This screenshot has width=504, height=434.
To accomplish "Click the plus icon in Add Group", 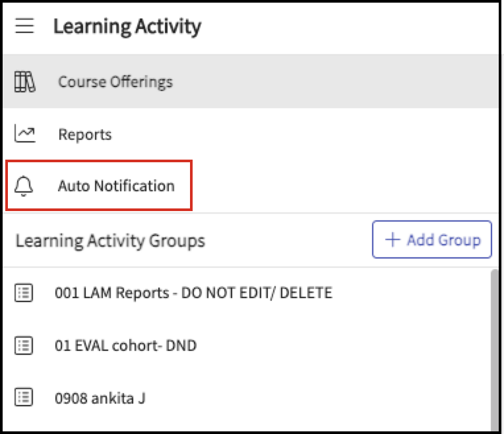I will (393, 239).
